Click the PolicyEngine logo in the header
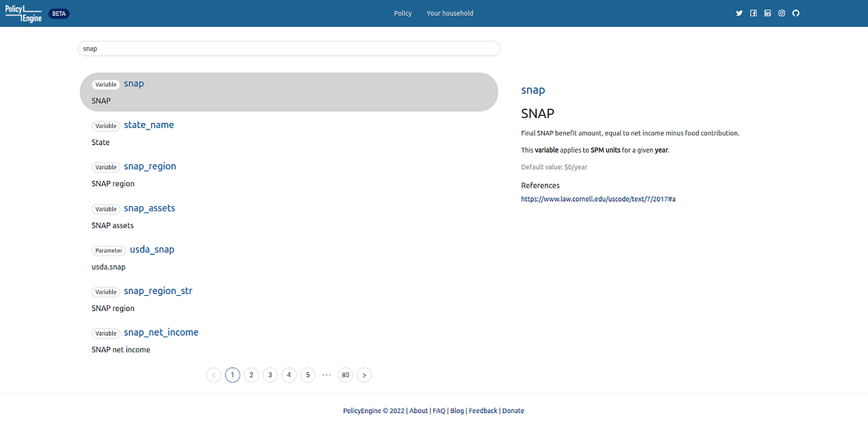Image resolution: width=868 pixels, height=424 pixels. coord(24,12)
